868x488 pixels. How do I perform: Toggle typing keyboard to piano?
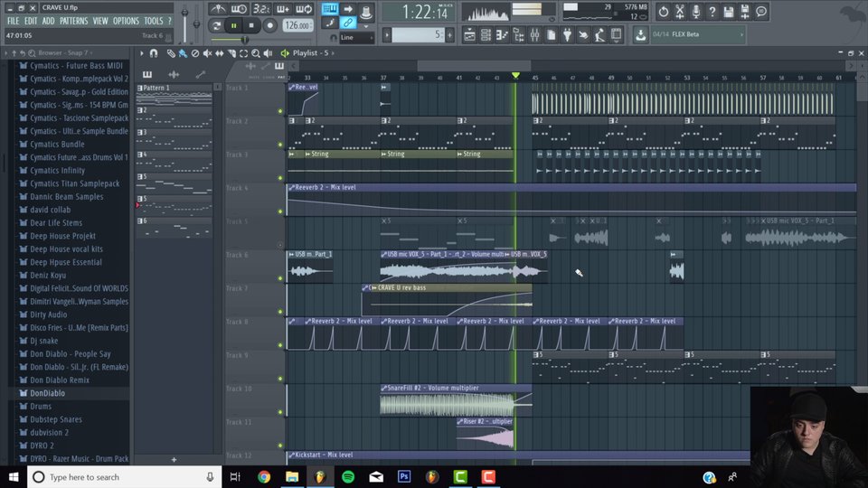point(330,9)
